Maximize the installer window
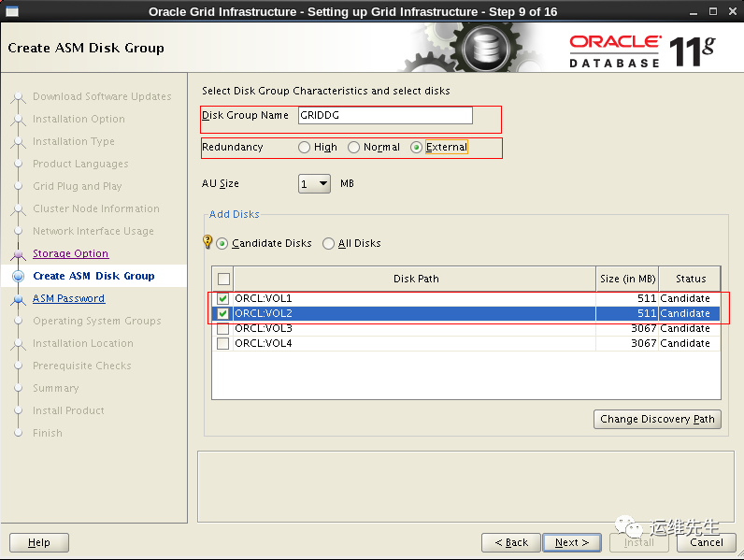Screen dimensions: 744x560 (712, 11)
